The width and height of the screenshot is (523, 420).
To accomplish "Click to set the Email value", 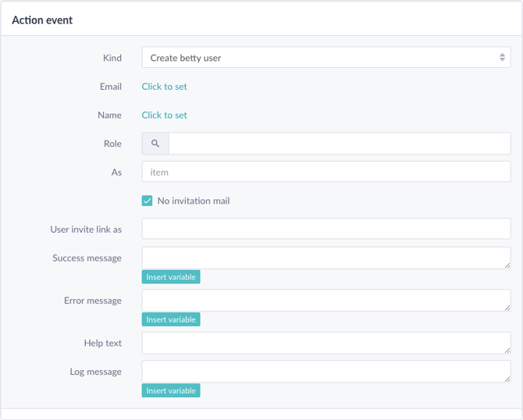I will [x=164, y=87].
